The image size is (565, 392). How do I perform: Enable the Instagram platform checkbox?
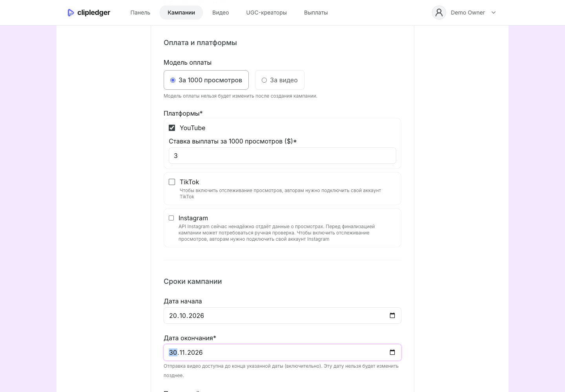tap(171, 218)
